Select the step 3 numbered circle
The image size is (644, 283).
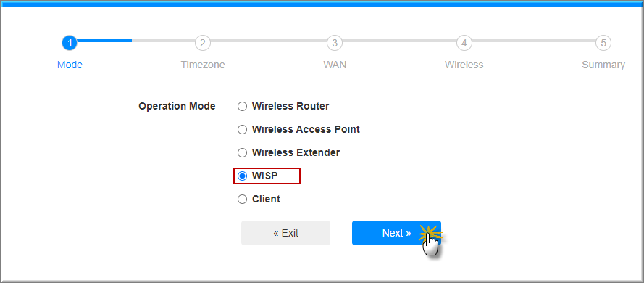(x=335, y=43)
